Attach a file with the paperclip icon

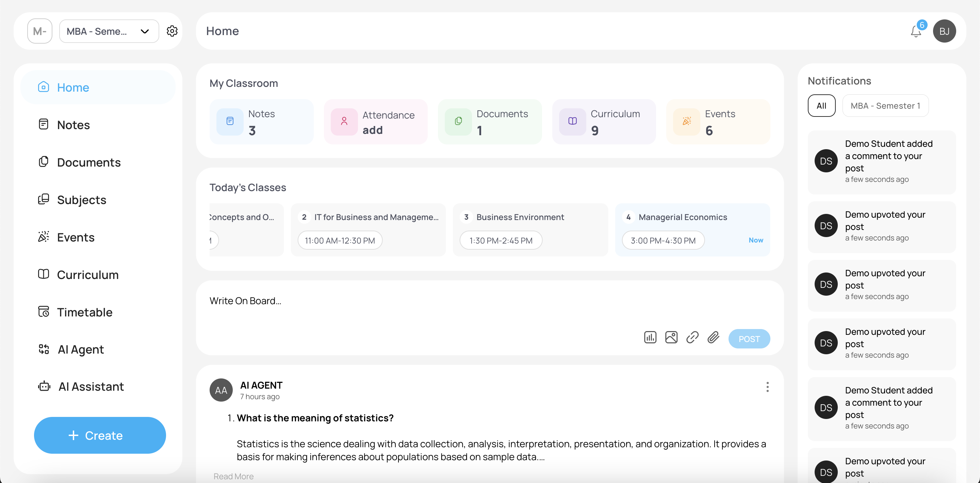(x=713, y=338)
